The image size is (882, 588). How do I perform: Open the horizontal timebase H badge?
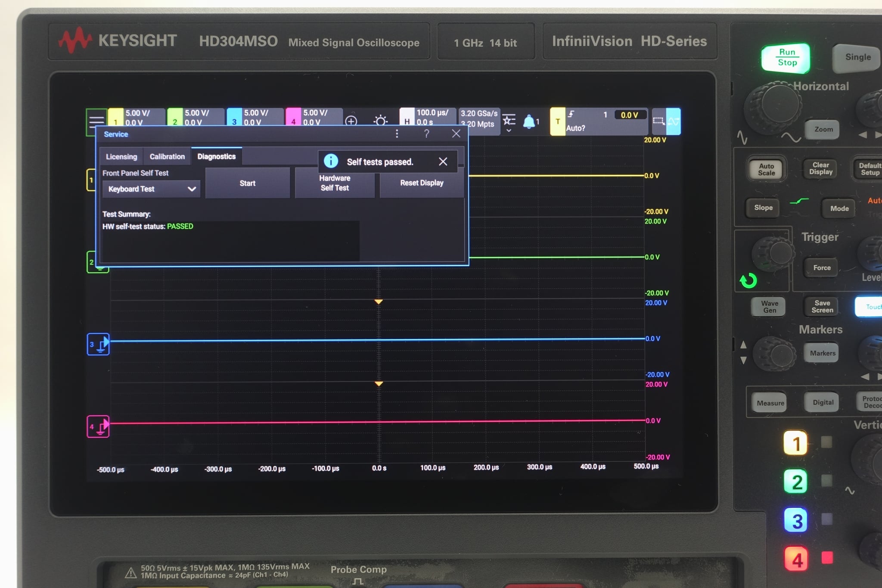[427, 117]
